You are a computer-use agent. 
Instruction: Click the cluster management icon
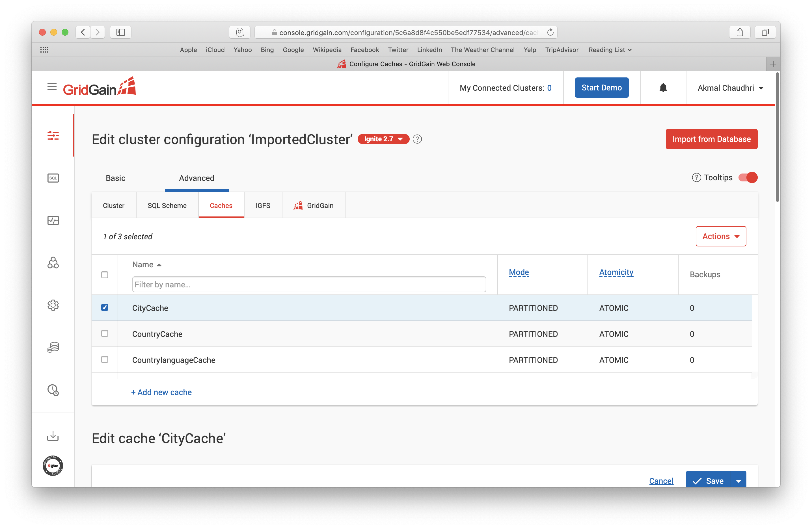click(54, 263)
